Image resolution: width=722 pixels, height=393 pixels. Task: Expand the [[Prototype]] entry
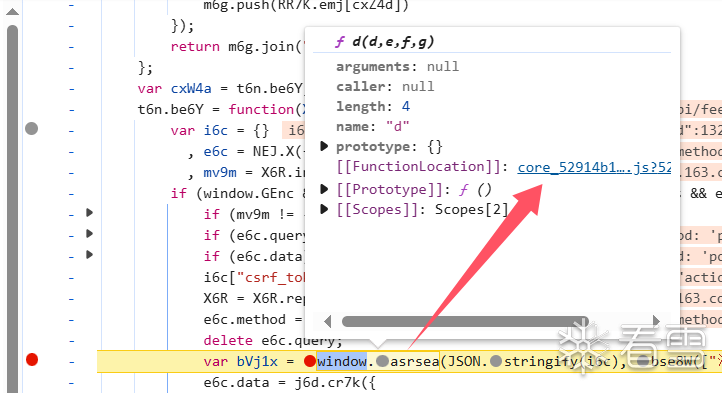(x=324, y=189)
